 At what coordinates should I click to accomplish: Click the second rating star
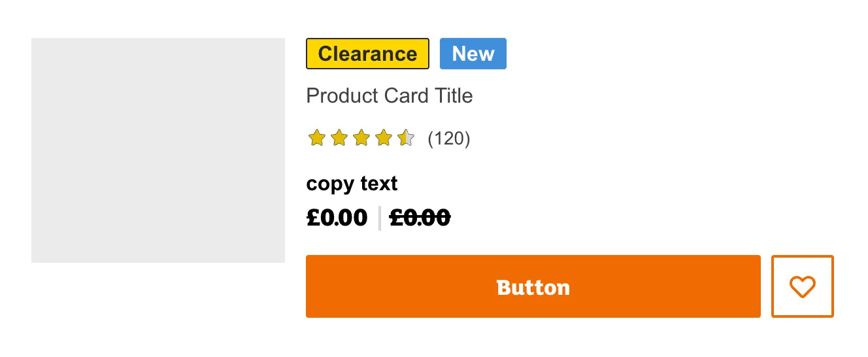coord(339,138)
